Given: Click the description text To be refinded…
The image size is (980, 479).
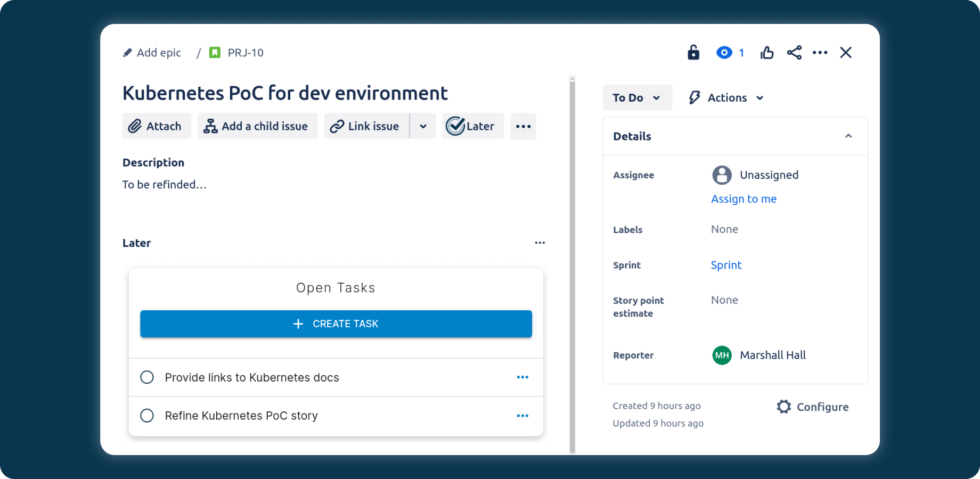Looking at the screenshot, I should pos(165,185).
